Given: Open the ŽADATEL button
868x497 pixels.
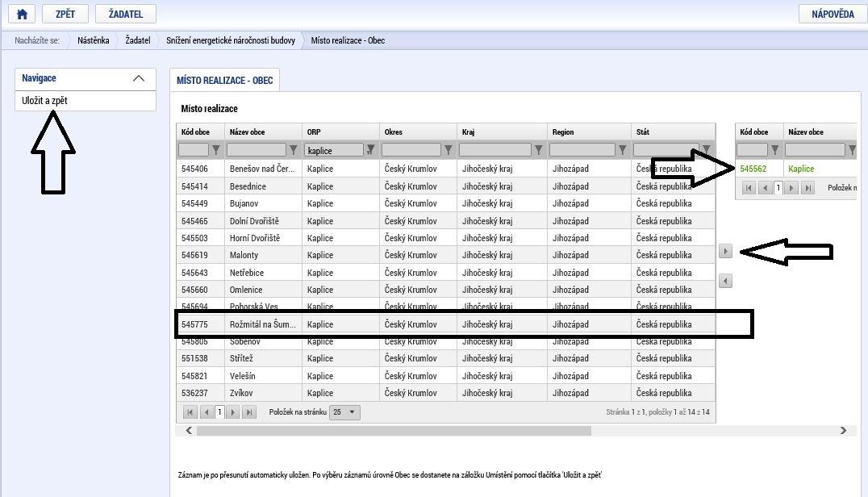Looking at the screenshot, I should pos(126,14).
